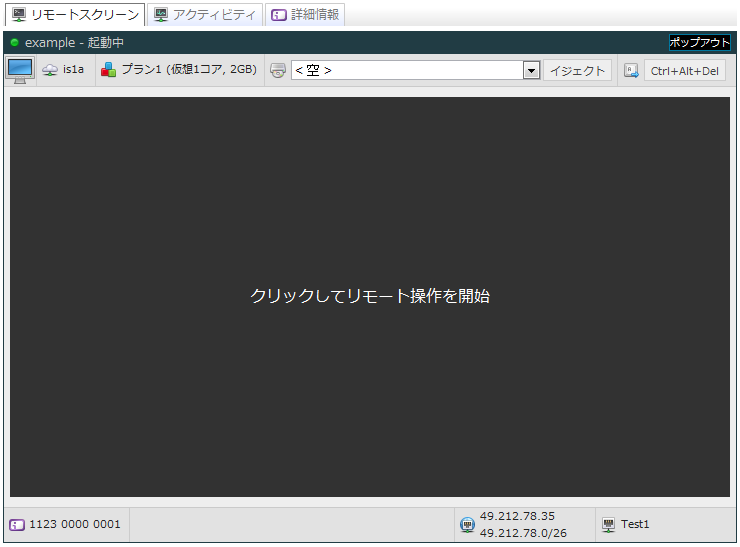Send Ctrl+Alt+Del to the server

click(685, 71)
